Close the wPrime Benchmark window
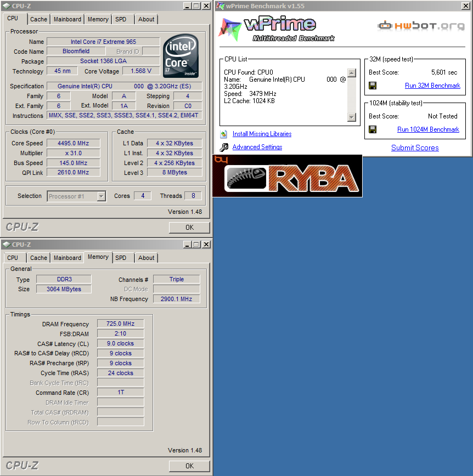The width and height of the screenshot is (473, 476). [x=466, y=6]
